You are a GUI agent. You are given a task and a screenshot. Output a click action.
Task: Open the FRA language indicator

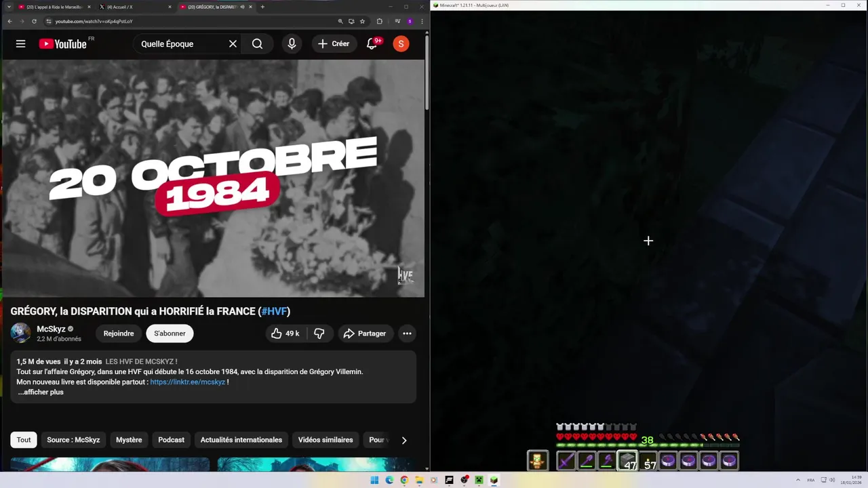click(x=810, y=480)
